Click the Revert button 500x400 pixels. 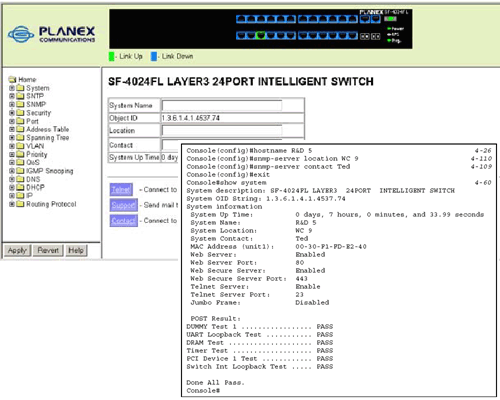click(x=48, y=250)
